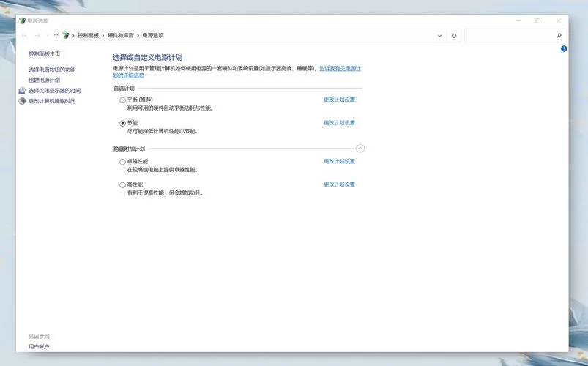Open 选择电源按钮的功能 in sidebar

(52, 70)
